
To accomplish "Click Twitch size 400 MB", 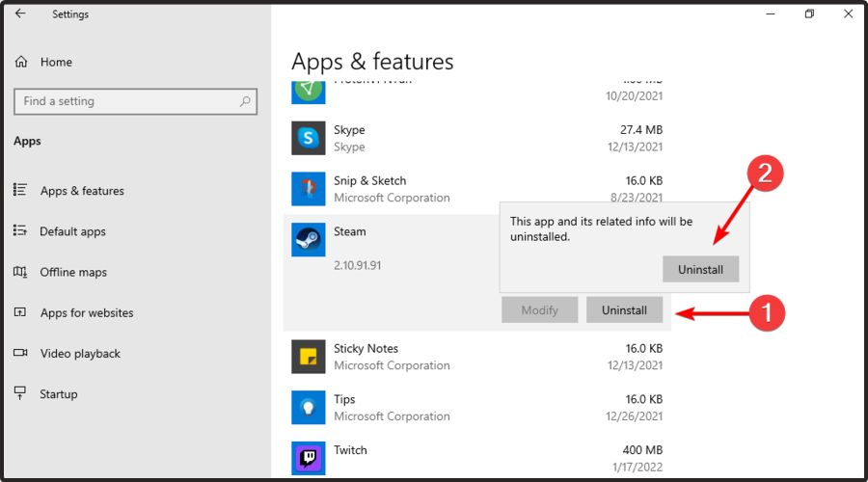I will [642, 450].
